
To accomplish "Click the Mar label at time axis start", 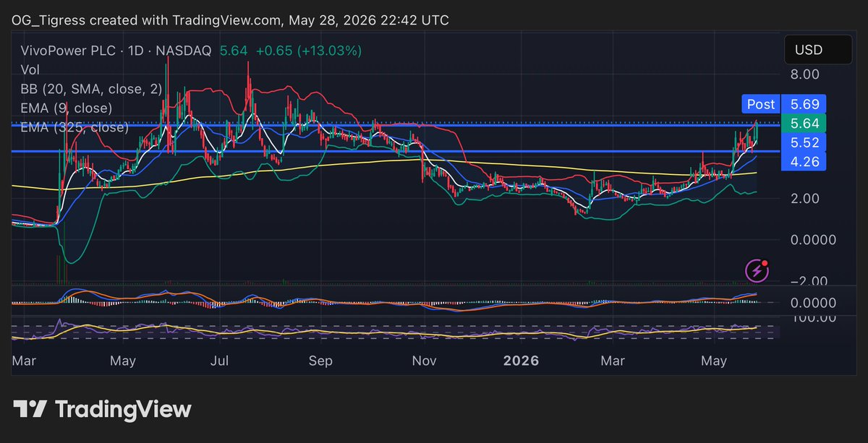I will pyautogui.click(x=24, y=359).
